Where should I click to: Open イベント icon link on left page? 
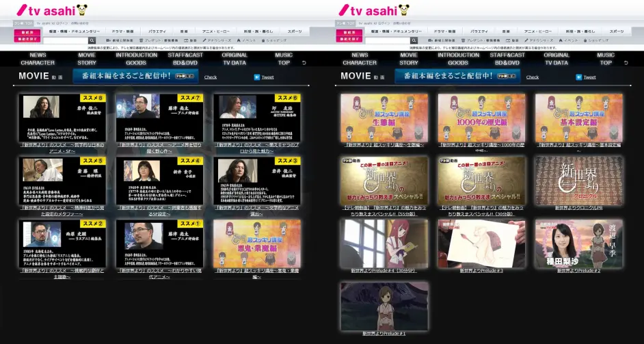coord(246,40)
